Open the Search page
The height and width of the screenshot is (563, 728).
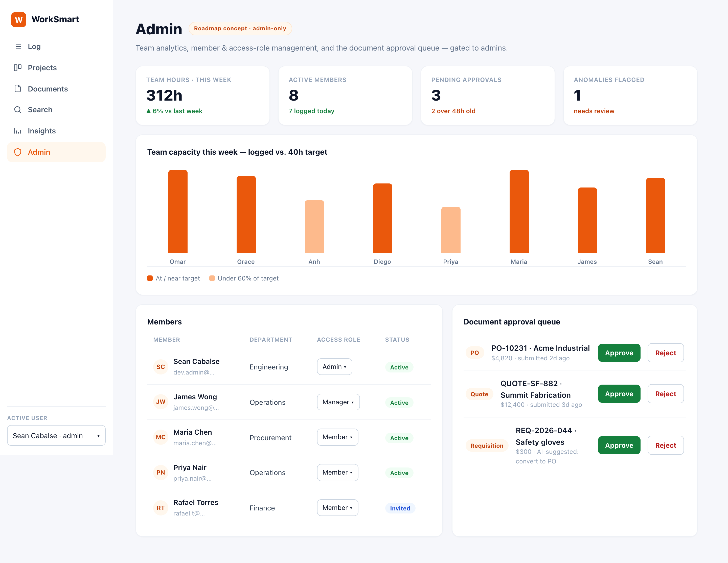pyautogui.click(x=56, y=110)
